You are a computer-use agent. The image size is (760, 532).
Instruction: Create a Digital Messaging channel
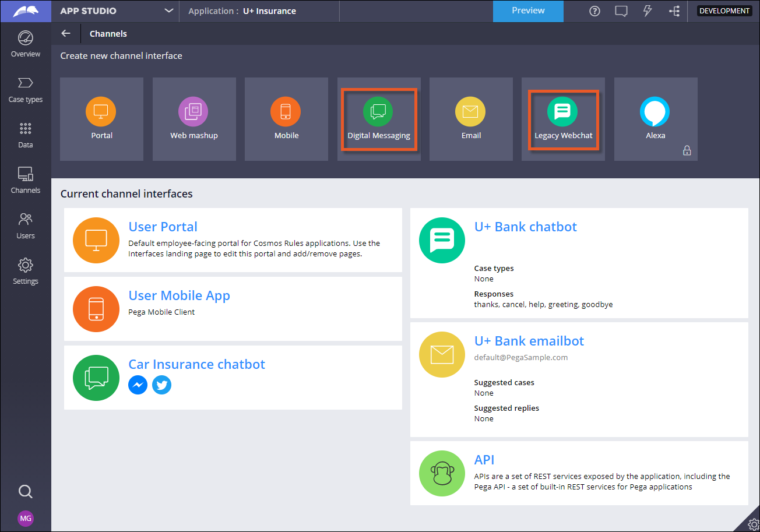tap(378, 119)
